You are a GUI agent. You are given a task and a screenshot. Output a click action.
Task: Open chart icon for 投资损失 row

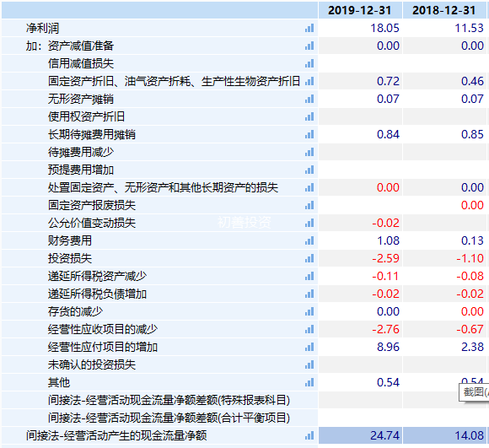click(x=309, y=258)
